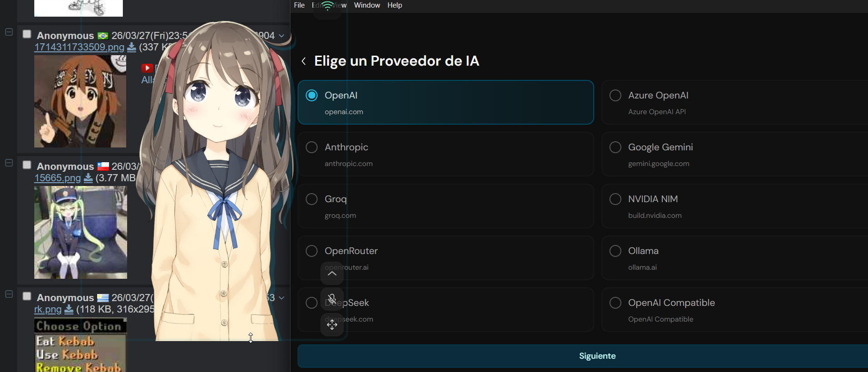The image size is (868, 372).
Task: Click the Anonymous name on the Brazil-flag post
Action: click(x=65, y=36)
